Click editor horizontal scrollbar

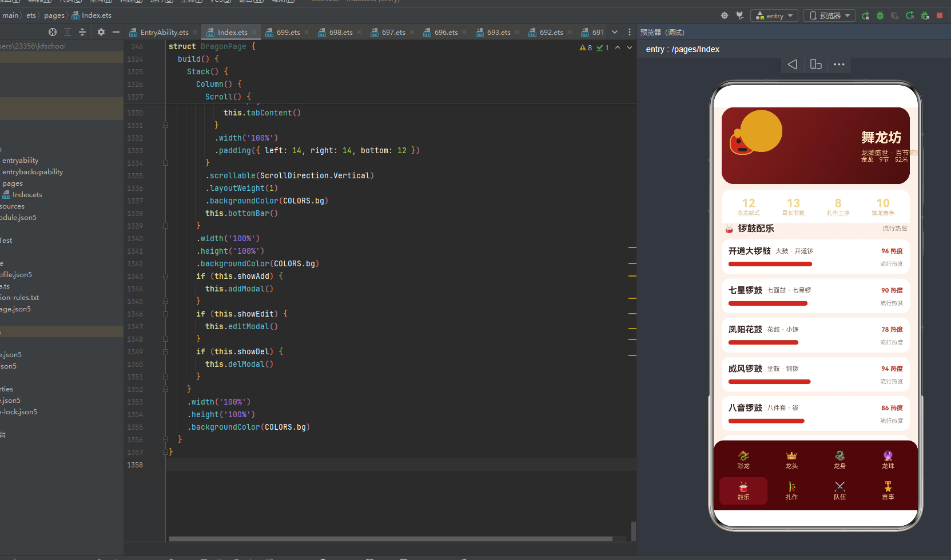(x=391, y=538)
